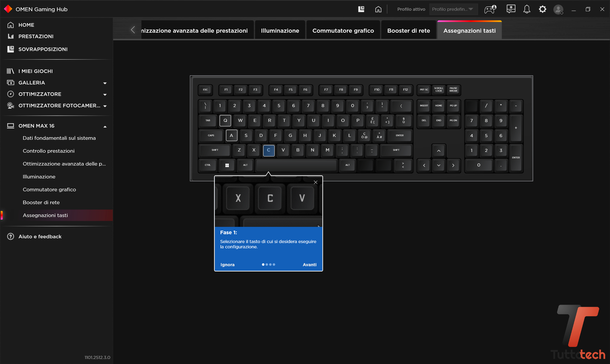Click Avanti in the tutorial popup
Viewport: 610px width, 364px height.
pos(309,265)
